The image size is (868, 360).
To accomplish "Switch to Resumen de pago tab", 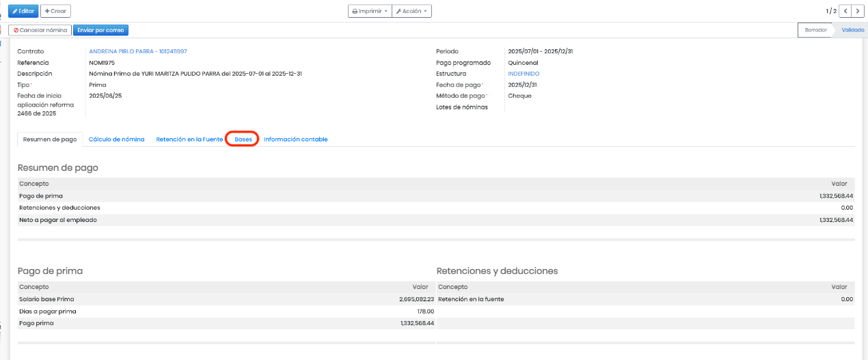I will (50, 139).
